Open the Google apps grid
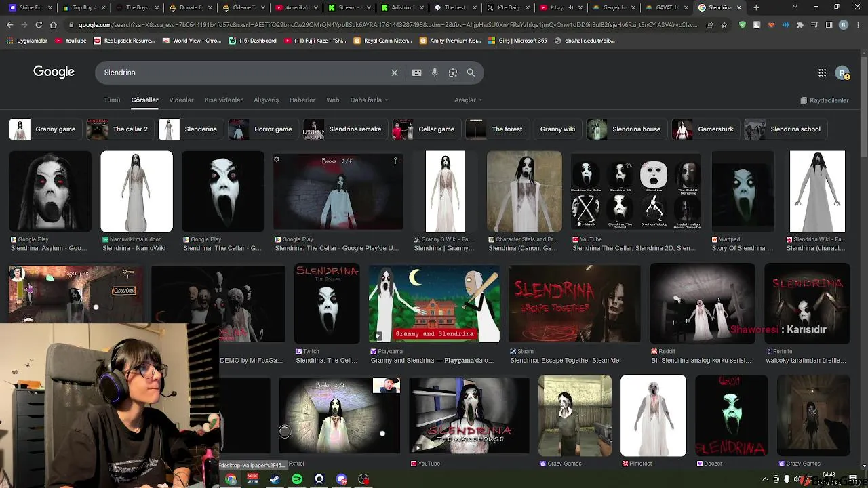The width and height of the screenshot is (868, 488). coord(822,73)
